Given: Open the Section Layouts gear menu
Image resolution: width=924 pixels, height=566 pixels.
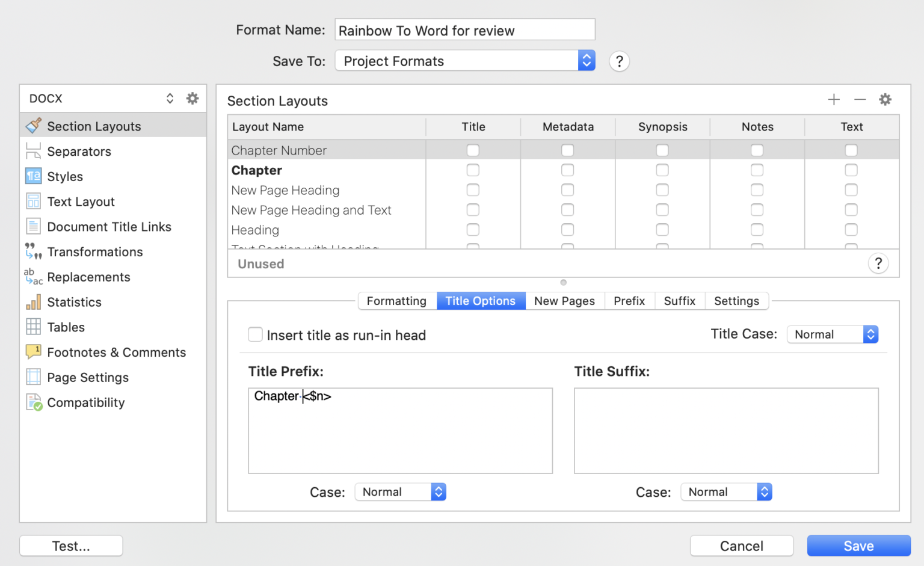Looking at the screenshot, I should click(885, 99).
